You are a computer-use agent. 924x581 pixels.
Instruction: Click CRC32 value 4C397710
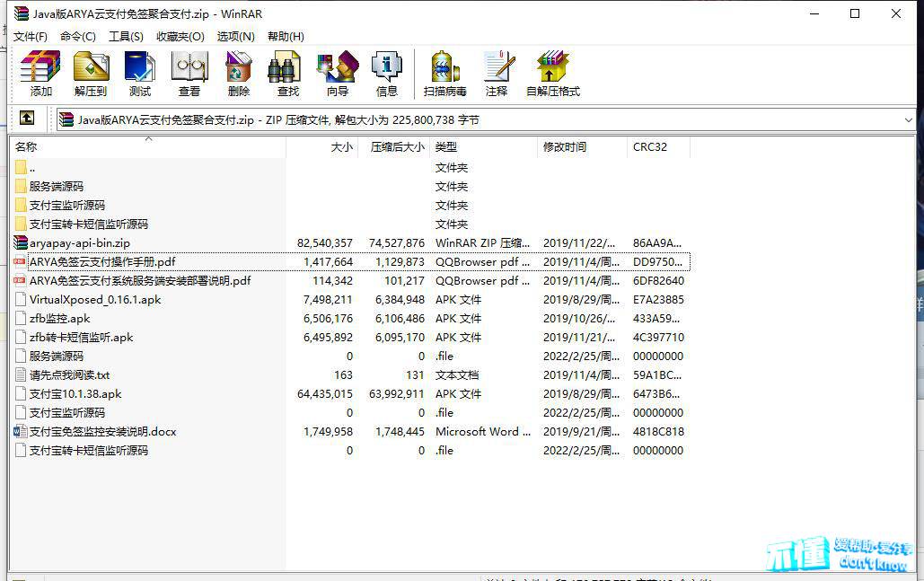coord(658,337)
